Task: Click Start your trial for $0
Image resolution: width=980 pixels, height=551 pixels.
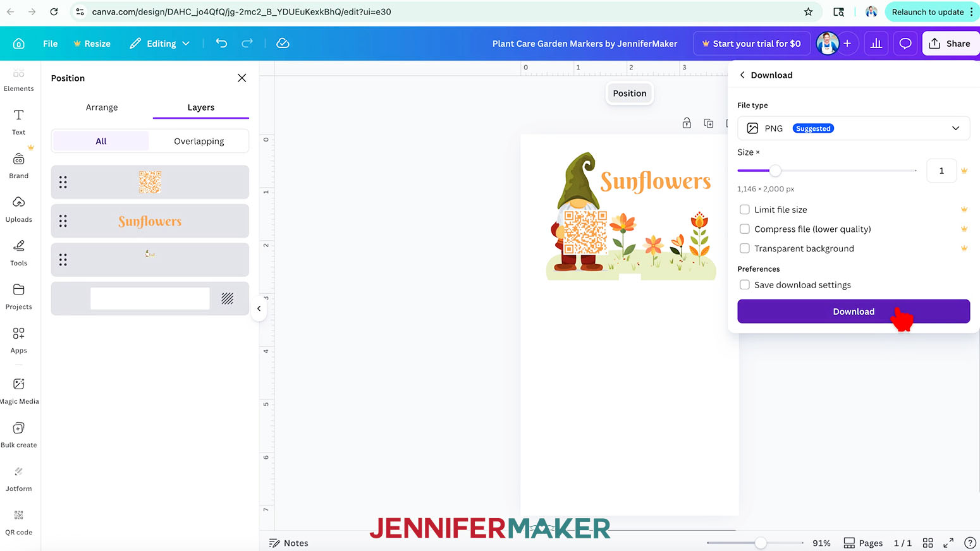Action: click(x=752, y=44)
